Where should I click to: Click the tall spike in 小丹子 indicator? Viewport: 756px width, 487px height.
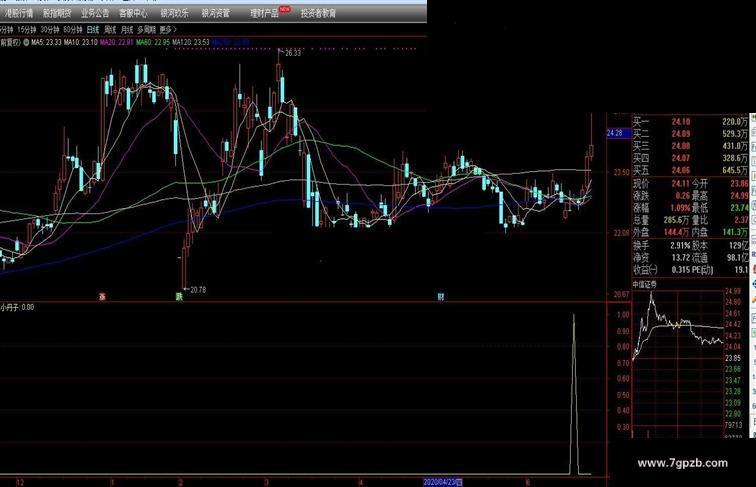[574, 393]
